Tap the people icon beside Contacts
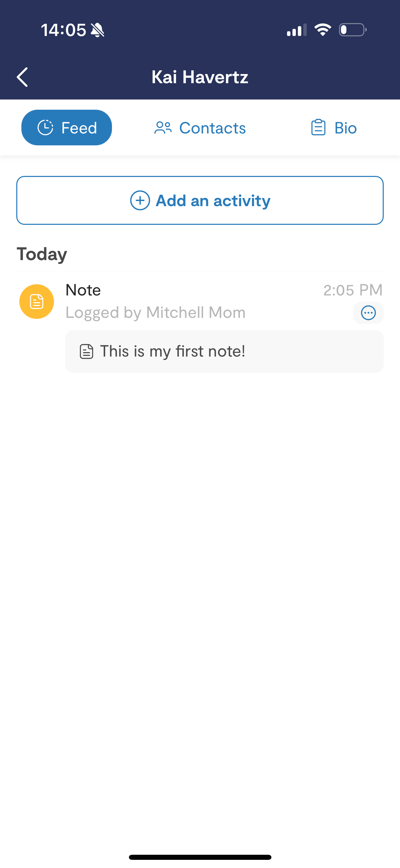The image size is (400, 868). pyautogui.click(x=163, y=128)
